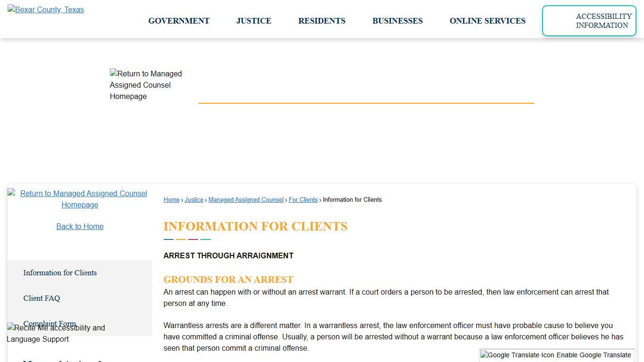Click Information for Clients sidebar entry
This screenshot has width=644, height=362.
[x=60, y=273]
